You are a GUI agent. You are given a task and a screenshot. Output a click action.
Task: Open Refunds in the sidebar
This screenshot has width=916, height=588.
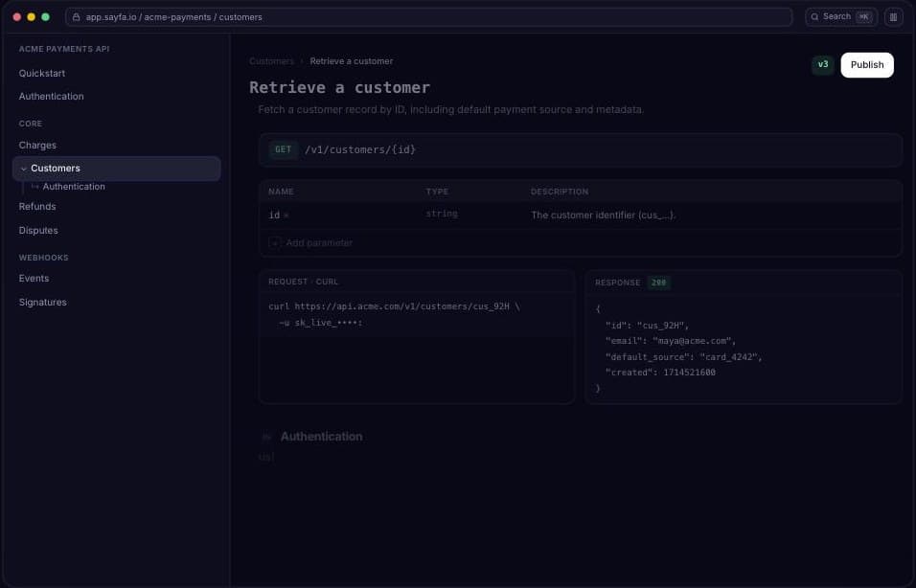tap(37, 207)
